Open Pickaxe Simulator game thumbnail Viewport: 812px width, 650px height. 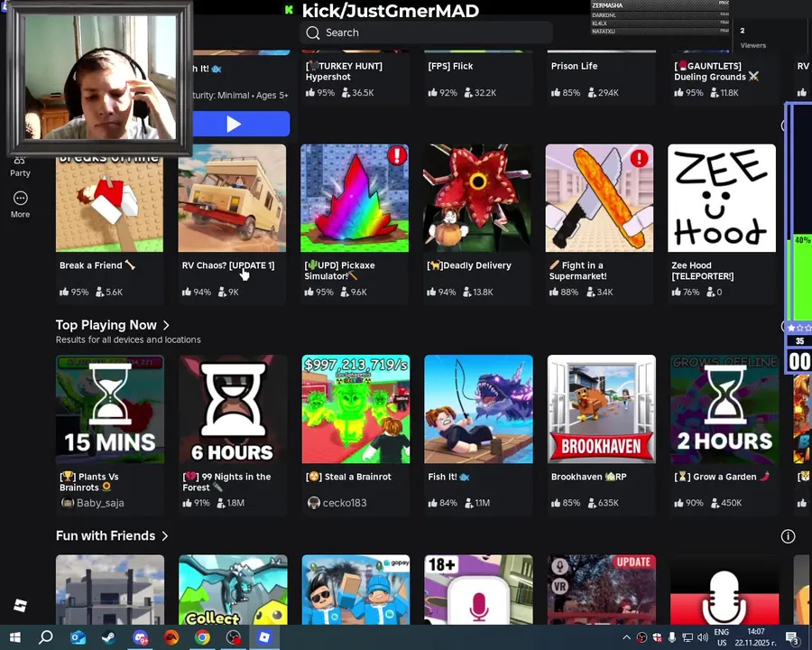(355, 198)
